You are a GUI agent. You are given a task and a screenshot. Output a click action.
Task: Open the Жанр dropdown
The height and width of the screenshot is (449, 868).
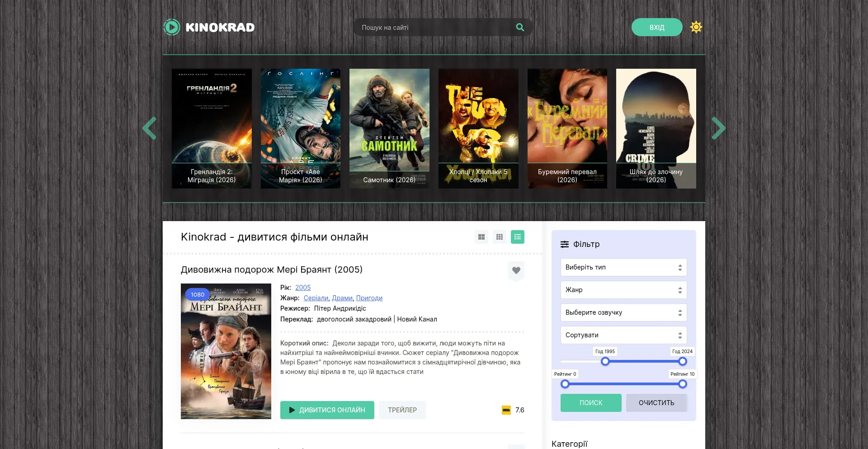pyautogui.click(x=624, y=290)
